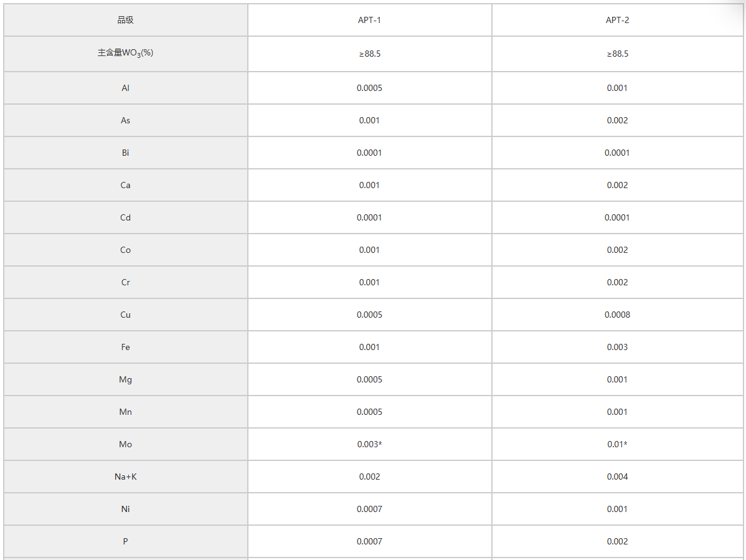Screen dimensions: 746x560
Task: Click the 主含量WO3(%) row label
Action: tap(126, 54)
